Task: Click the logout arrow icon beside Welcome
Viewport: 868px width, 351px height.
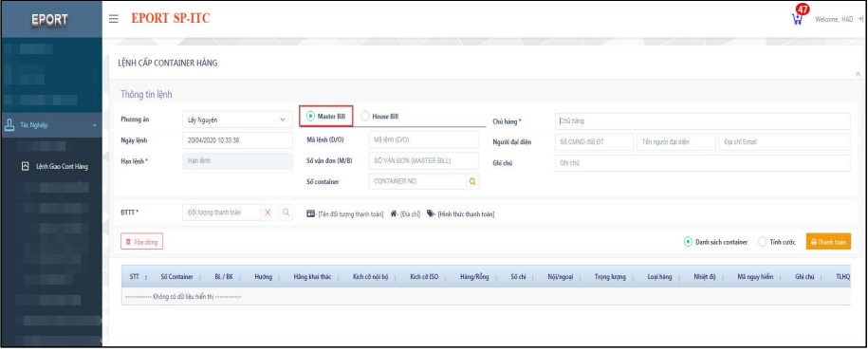Action: [859, 19]
